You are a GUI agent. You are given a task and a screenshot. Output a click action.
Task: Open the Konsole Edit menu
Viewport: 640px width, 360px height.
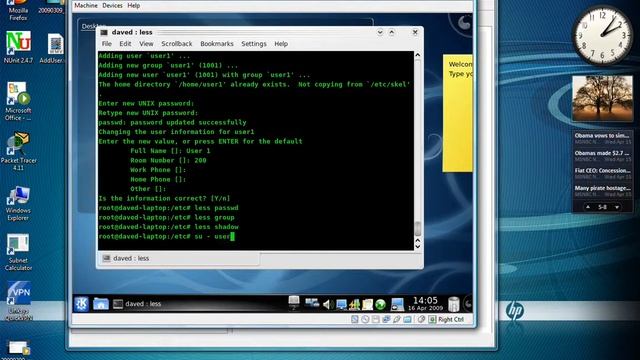click(125, 44)
